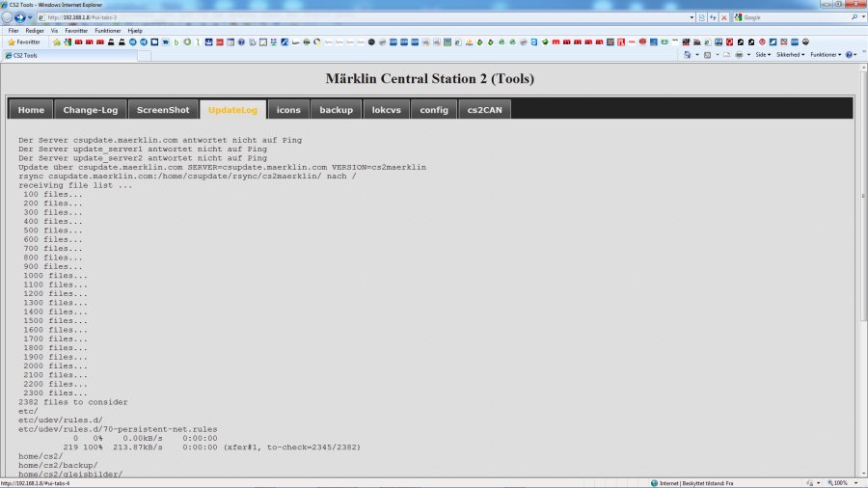Select the CS2 Tools browser tab
Screen dimensions: 868x488
pos(68,55)
